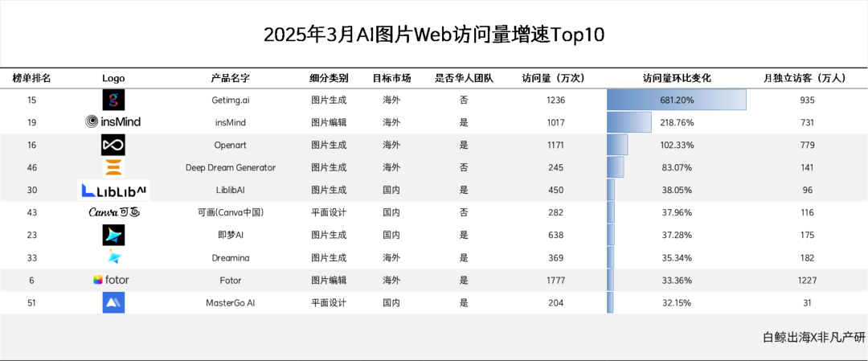Click the Dreamina product name cell

tap(231, 257)
